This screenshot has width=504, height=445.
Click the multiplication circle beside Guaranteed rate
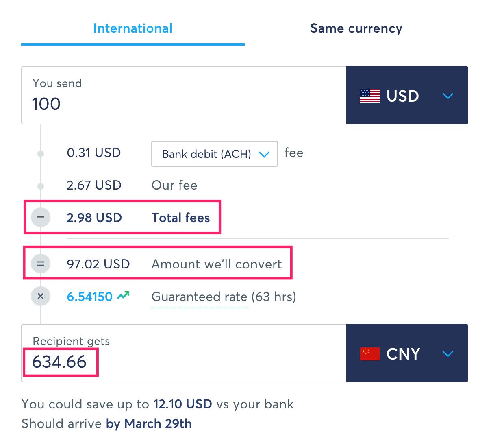(40, 296)
